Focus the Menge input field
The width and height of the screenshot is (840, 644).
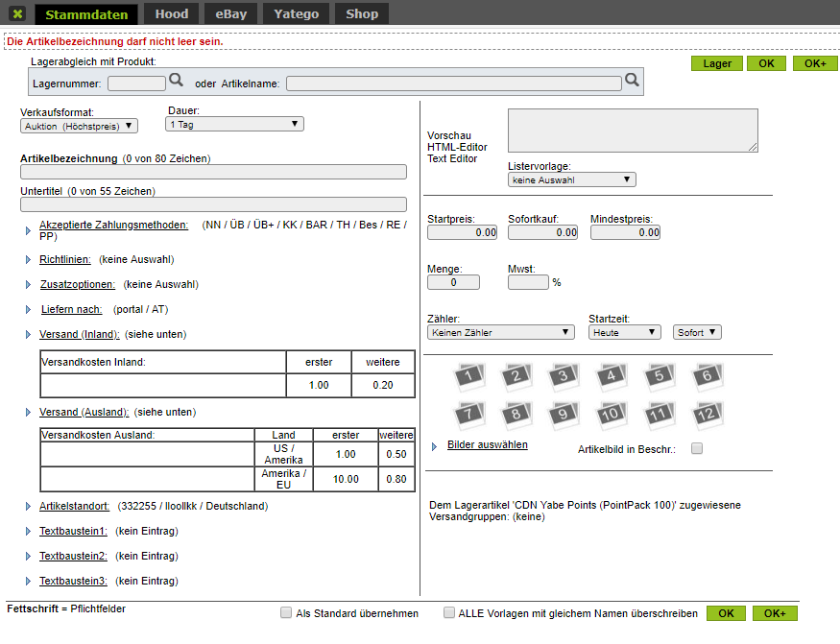pyautogui.click(x=453, y=282)
